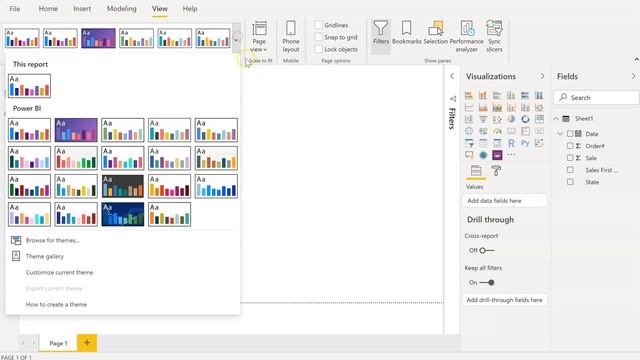
Task: Choose Customize current theme
Action: tap(60, 272)
